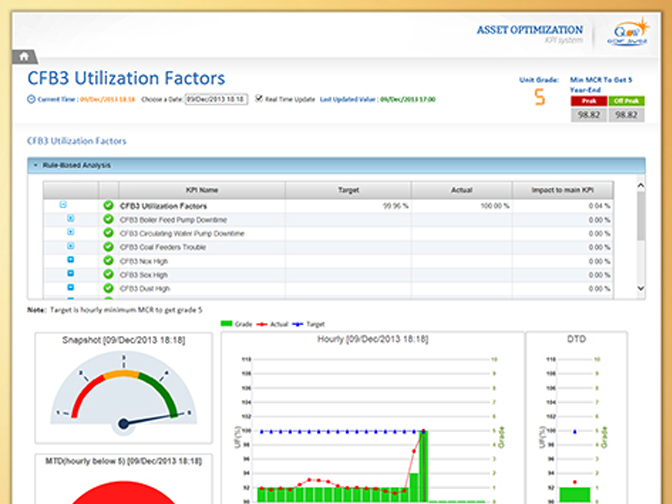This screenshot has width=672, height=504.
Task: Click green check icon for CFB3 Nox High
Action: (108, 261)
